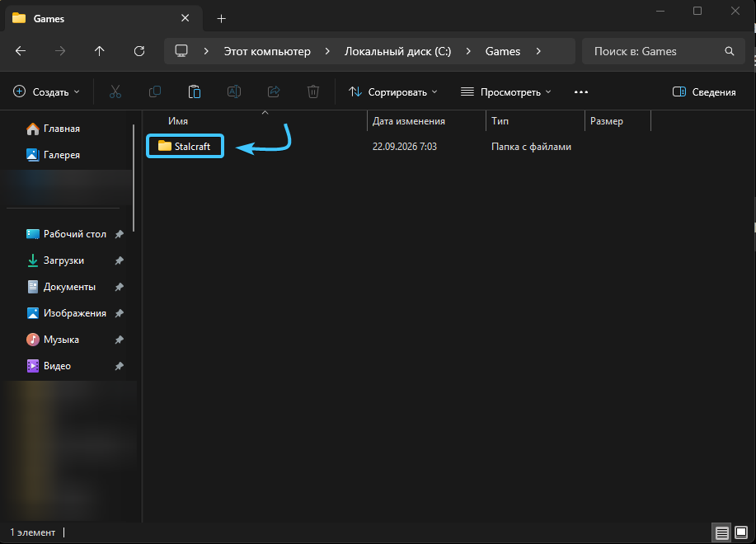
Task: Open Видео in the sidebar
Action: [x=49, y=366]
